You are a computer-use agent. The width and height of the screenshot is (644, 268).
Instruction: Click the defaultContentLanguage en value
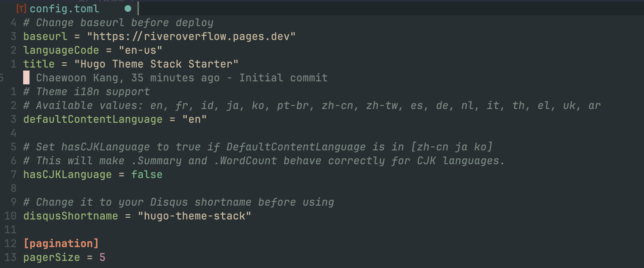pyautogui.click(x=195, y=119)
